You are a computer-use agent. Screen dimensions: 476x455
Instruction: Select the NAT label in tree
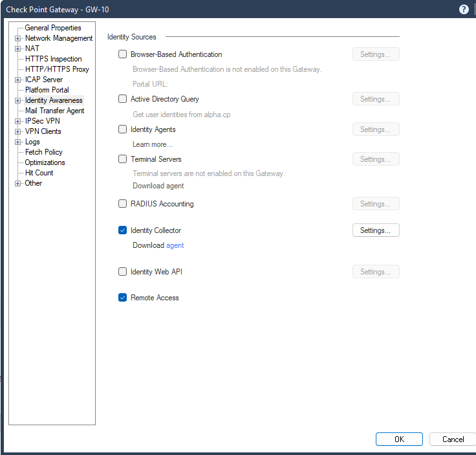click(32, 49)
